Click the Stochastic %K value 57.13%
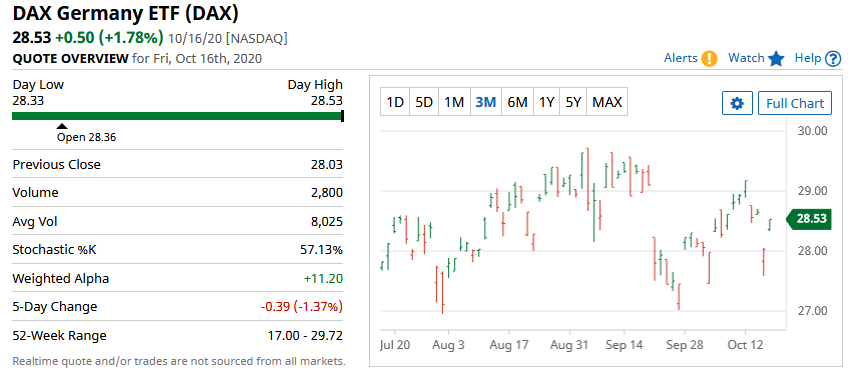856x374 pixels. point(322,250)
